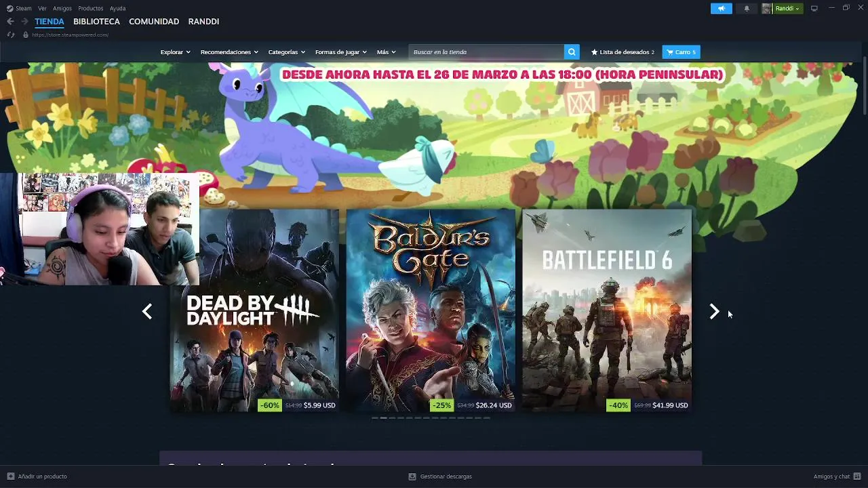Click the -60% discount badge
This screenshot has width=868, height=488.
(x=269, y=405)
